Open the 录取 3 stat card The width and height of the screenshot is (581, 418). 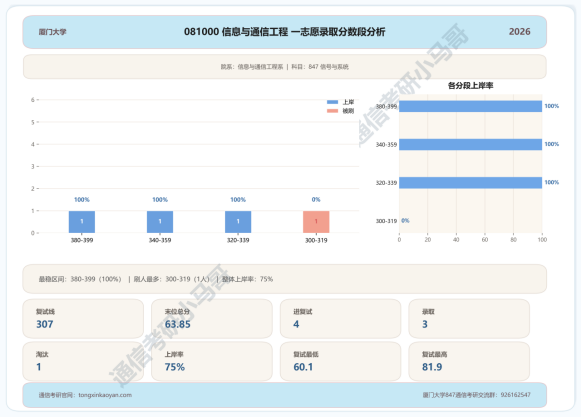(469, 319)
